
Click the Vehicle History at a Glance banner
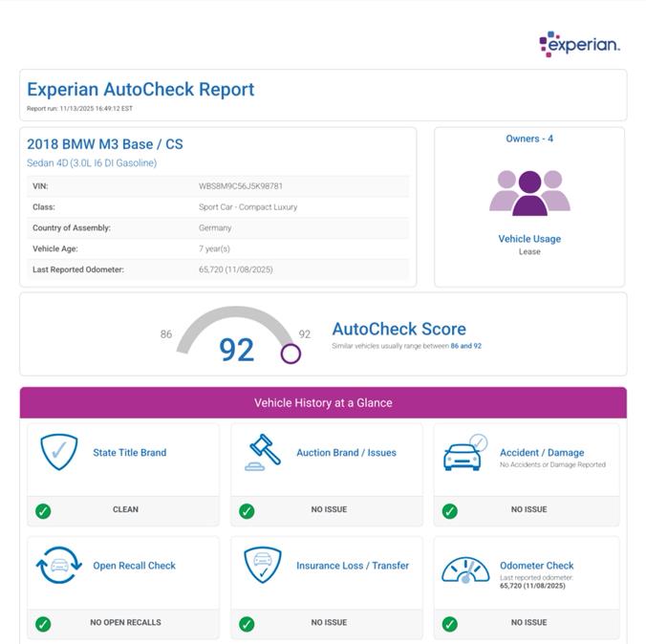[x=323, y=403]
